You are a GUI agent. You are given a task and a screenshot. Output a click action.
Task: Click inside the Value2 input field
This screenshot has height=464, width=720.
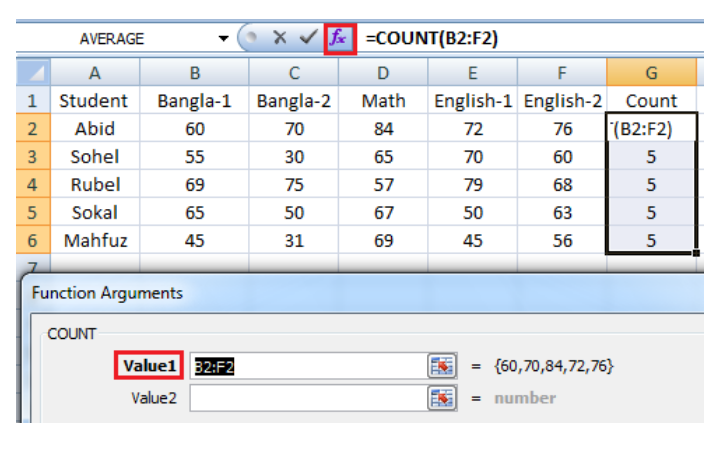point(306,398)
